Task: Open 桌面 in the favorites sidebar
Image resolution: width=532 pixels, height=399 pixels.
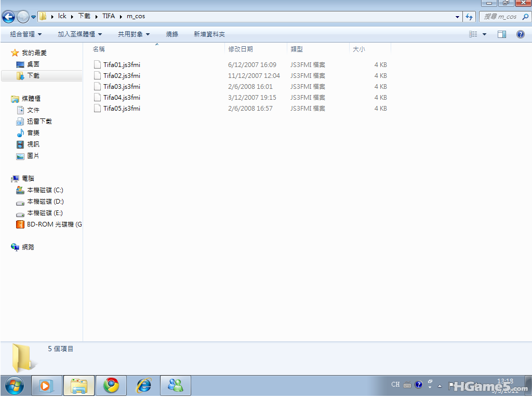Action: coord(33,64)
